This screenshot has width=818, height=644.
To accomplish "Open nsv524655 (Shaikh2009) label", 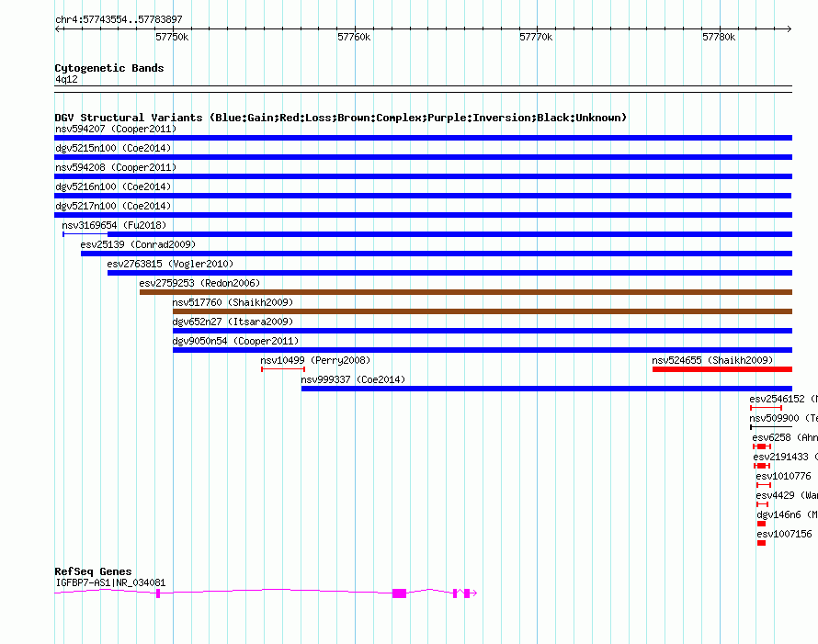I will point(712,360).
